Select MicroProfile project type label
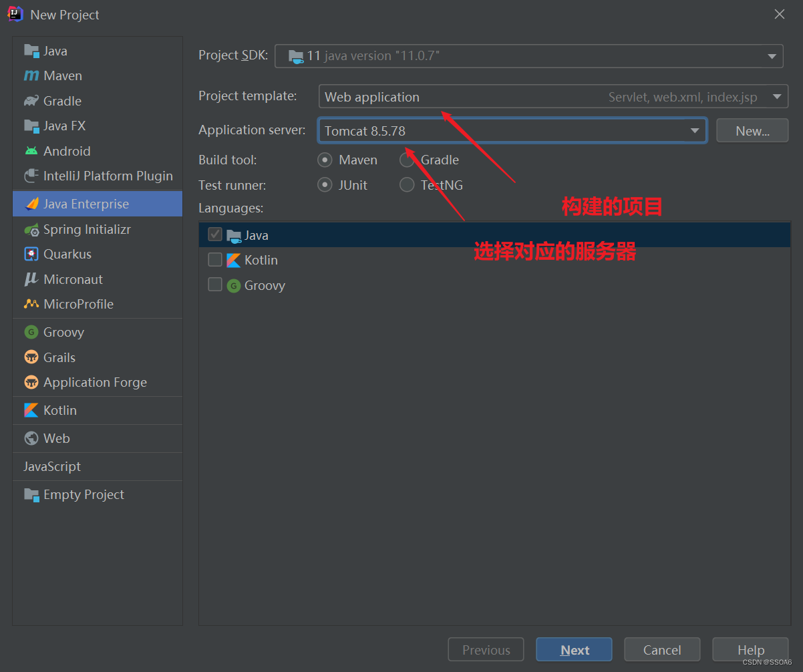 (x=78, y=304)
